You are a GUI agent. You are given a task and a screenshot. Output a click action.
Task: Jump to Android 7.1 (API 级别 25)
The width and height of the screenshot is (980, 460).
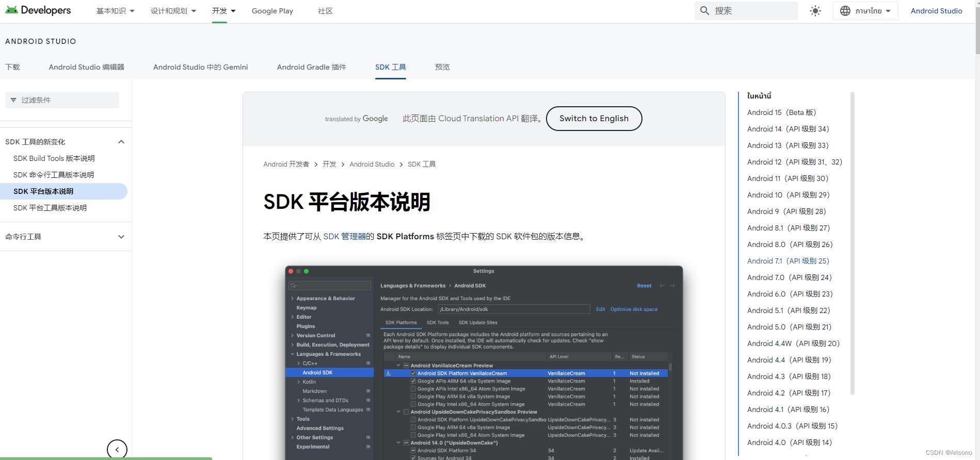coord(788,261)
